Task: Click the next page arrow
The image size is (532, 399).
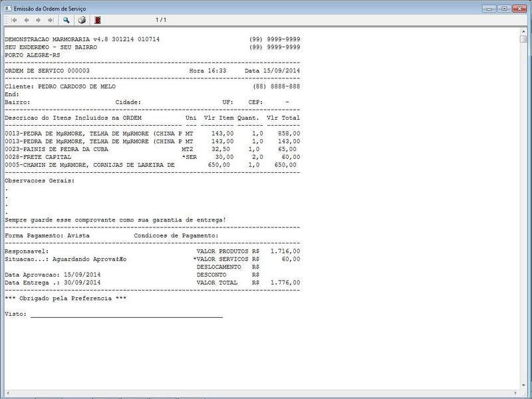Action: click(38, 20)
